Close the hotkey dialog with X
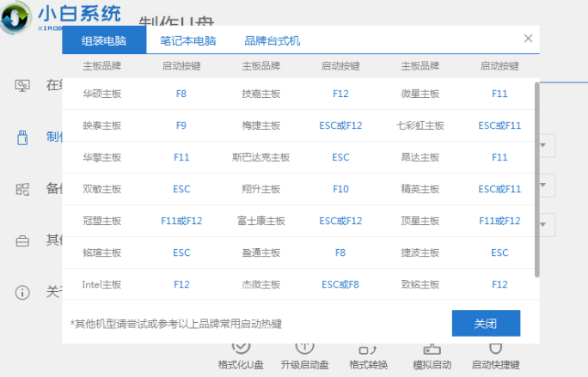Screen dimensions: 588x377 coord(528,39)
